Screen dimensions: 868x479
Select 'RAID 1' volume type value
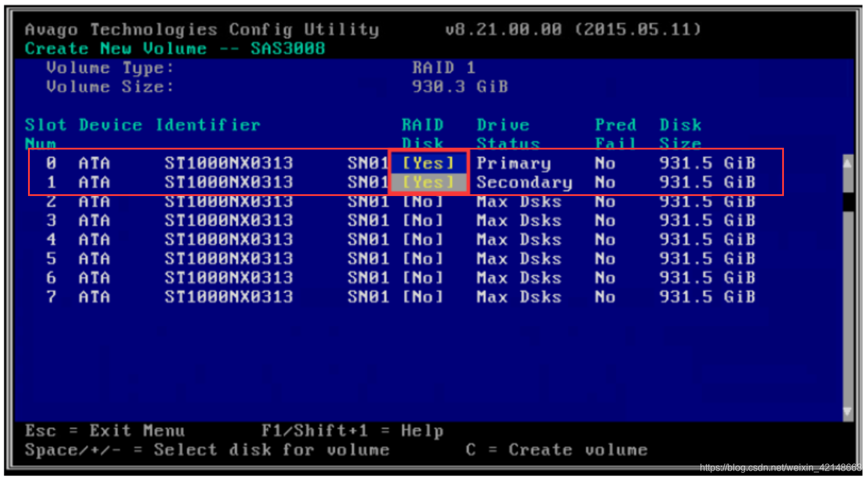click(444, 68)
